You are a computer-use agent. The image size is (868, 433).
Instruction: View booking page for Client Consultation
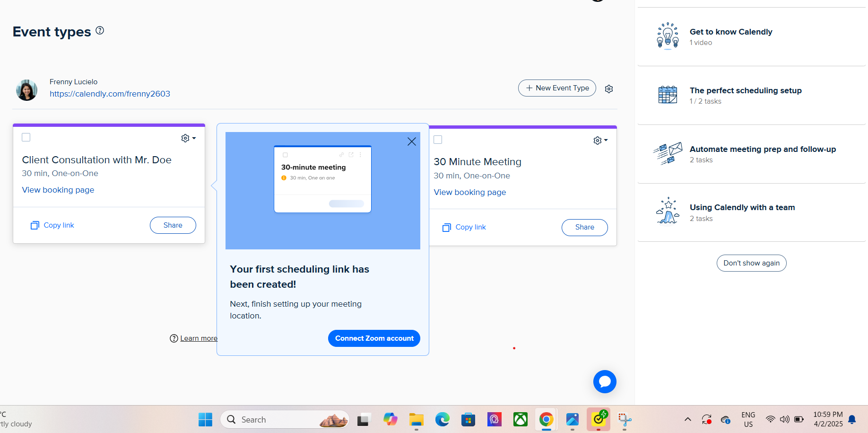(58, 190)
